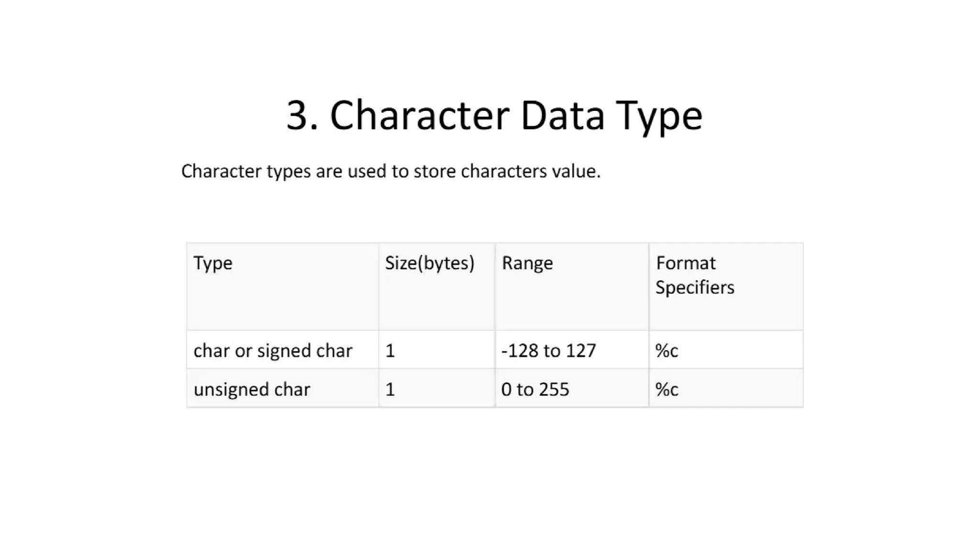The height and width of the screenshot is (551, 980).
Task: Click the word "Data" in the title
Action: 562,115
